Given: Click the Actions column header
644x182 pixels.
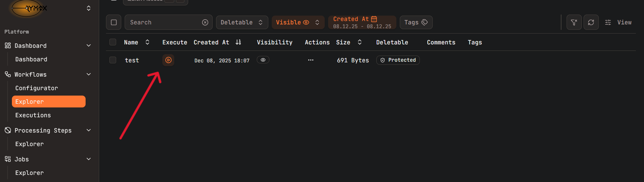Looking at the screenshot, I should (317, 42).
